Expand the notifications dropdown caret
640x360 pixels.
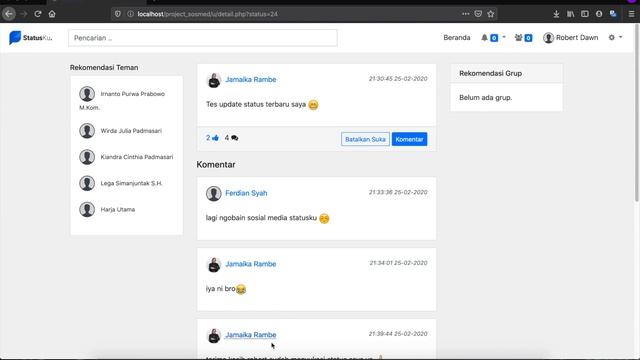click(x=504, y=37)
